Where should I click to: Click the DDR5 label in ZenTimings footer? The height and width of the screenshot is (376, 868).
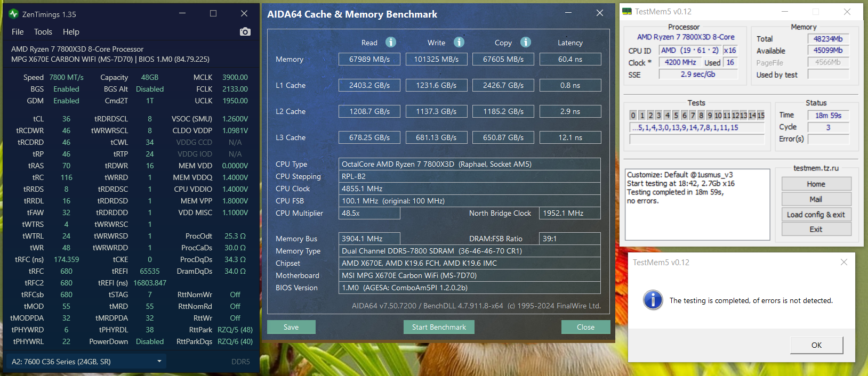pyautogui.click(x=240, y=362)
